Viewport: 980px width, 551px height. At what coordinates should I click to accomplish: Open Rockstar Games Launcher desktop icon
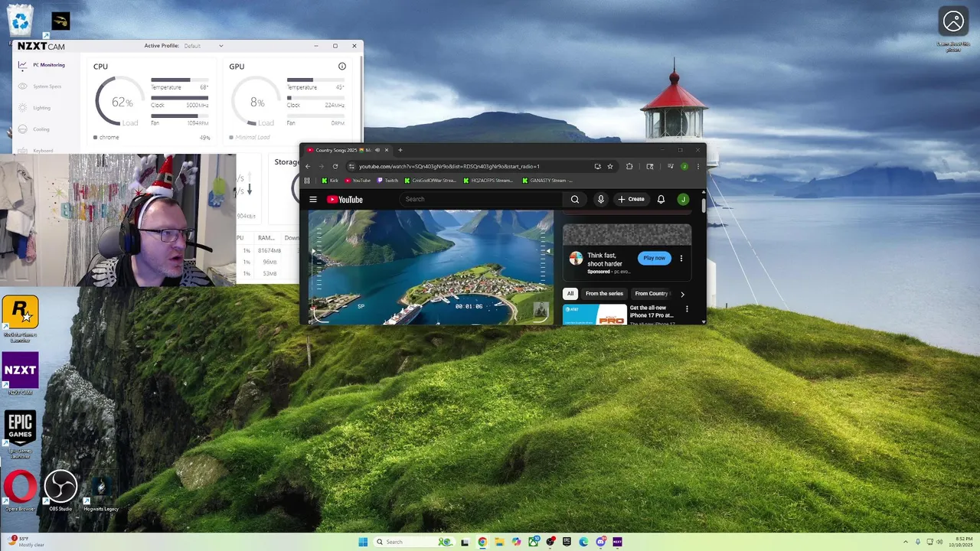[x=21, y=317]
